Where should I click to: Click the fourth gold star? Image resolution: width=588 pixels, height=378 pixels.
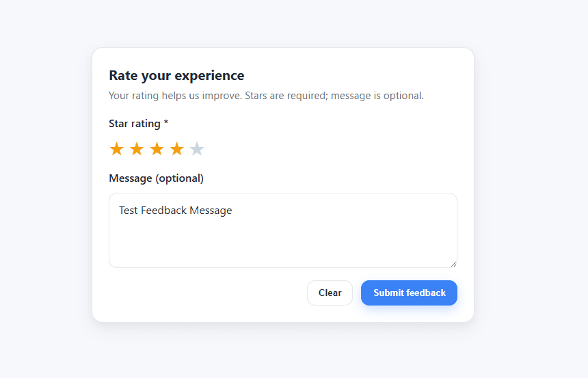(x=177, y=149)
